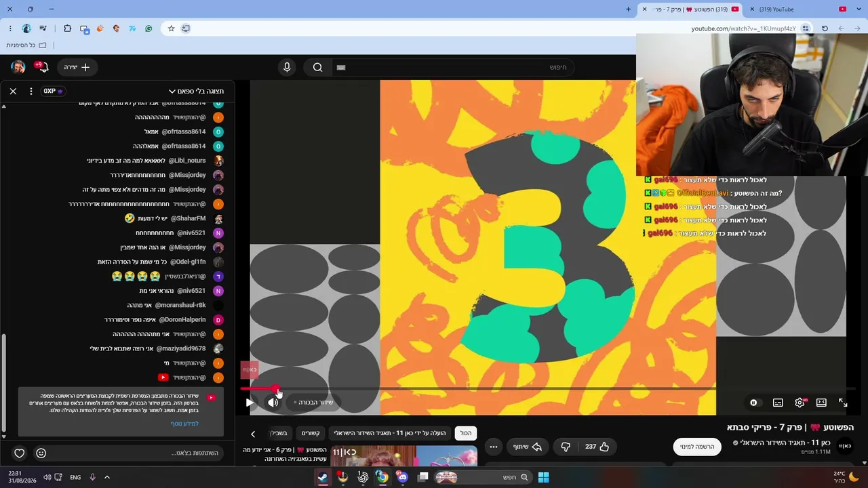Open the Chrome media controls icon
The width and height of the screenshot is (868, 488).
coord(43,28)
